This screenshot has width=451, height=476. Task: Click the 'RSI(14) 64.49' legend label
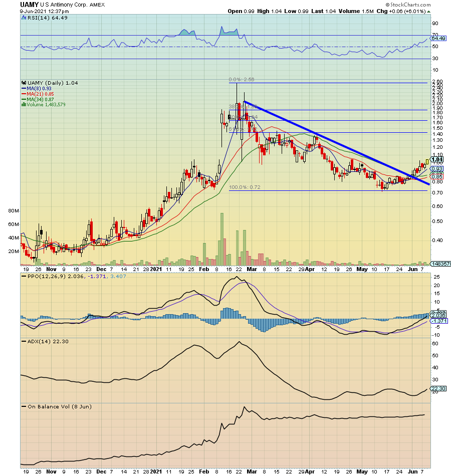pyautogui.click(x=48, y=18)
